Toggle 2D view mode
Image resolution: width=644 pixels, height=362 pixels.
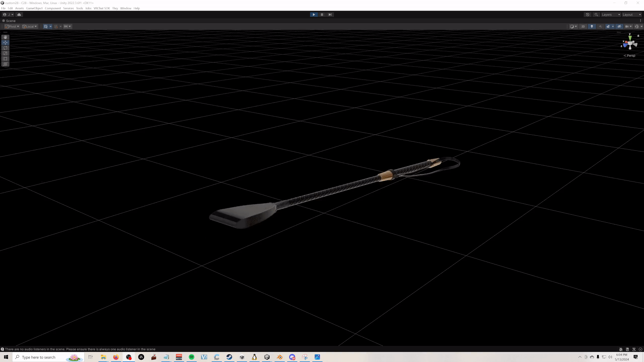[583, 26]
